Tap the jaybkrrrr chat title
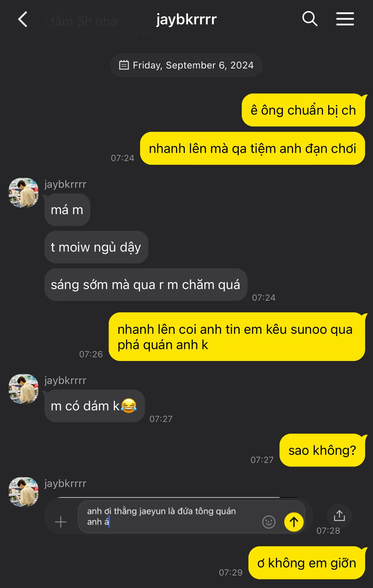 [x=186, y=19]
